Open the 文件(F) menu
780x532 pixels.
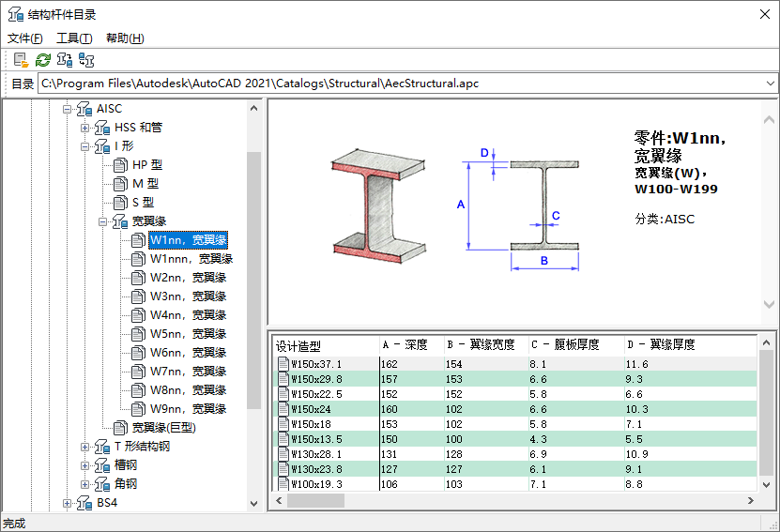pos(24,38)
